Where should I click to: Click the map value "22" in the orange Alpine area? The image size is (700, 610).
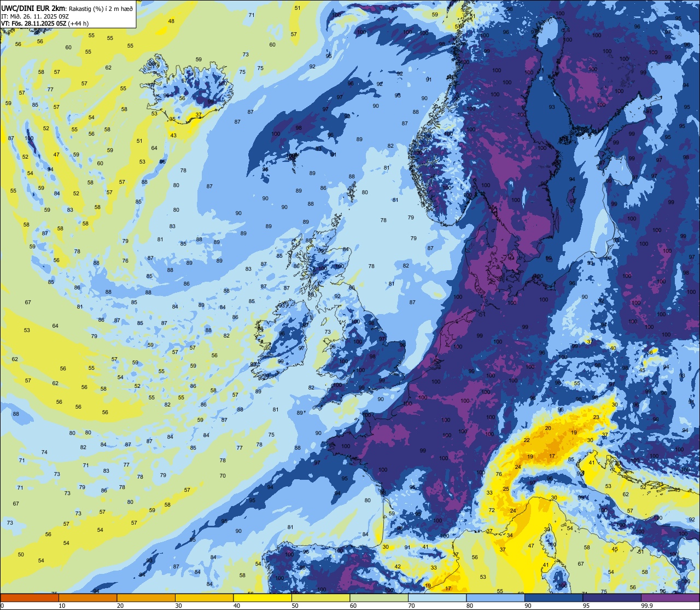coord(527,440)
